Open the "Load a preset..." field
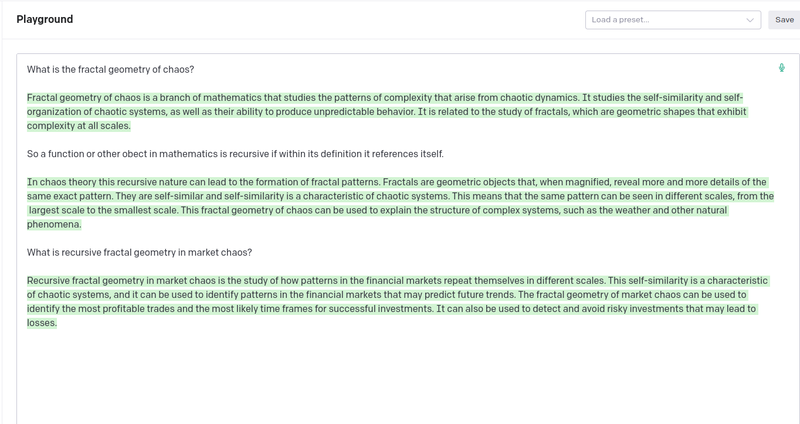 (x=665, y=20)
